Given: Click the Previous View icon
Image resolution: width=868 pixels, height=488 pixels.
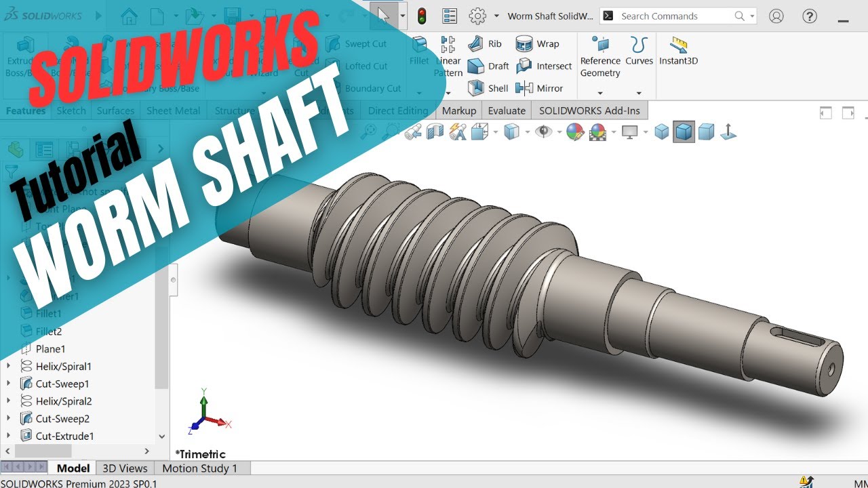Looking at the screenshot, I should 413,131.
